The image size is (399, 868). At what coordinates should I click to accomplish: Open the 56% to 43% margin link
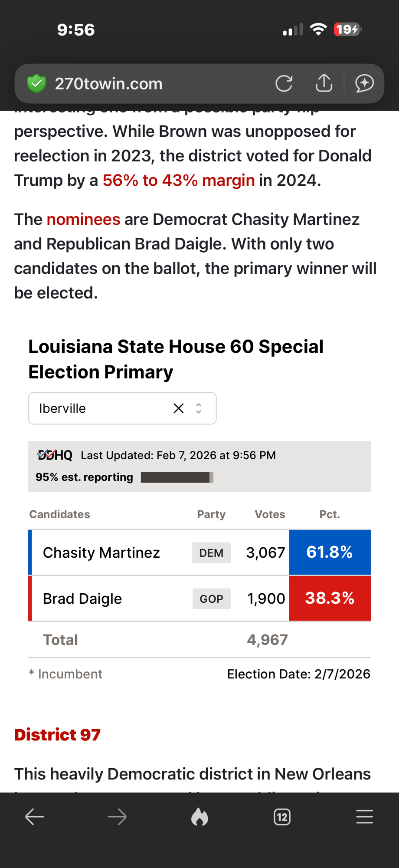(179, 181)
